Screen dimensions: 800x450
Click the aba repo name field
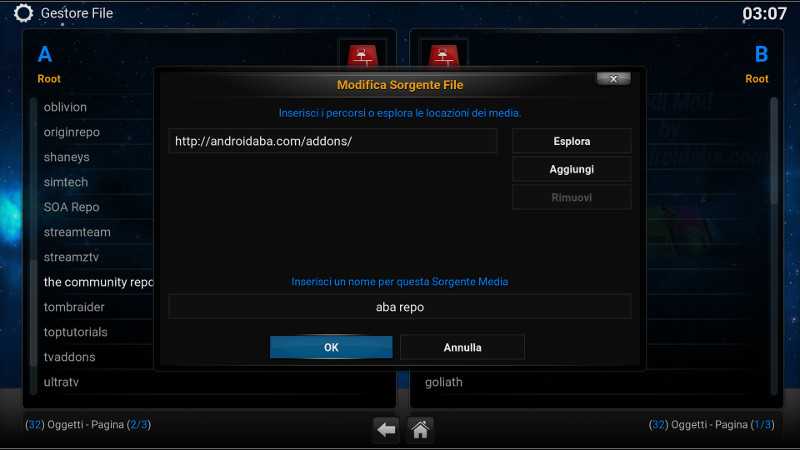pyautogui.click(x=399, y=307)
